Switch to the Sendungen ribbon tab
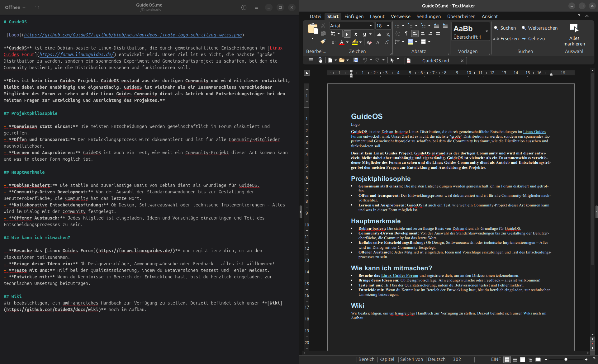The height and width of the screenshot is (364, 598). click(429, 17)
